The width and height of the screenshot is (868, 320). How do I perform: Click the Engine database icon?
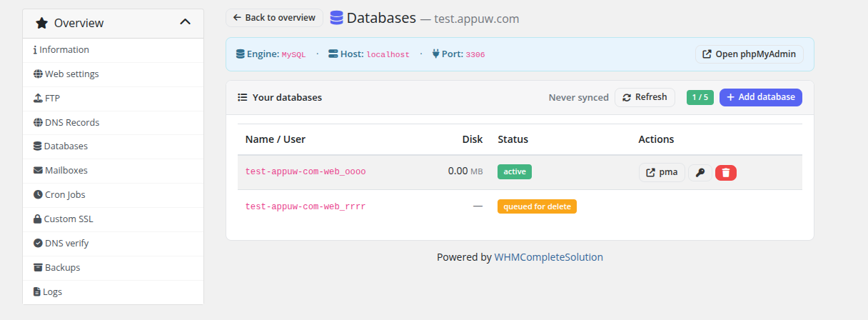[x=241, y=54]
